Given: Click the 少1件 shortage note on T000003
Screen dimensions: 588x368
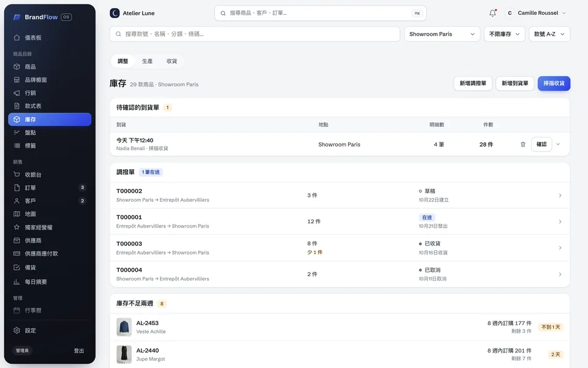Looking at the screenshot, I should (x=315, y=252).
